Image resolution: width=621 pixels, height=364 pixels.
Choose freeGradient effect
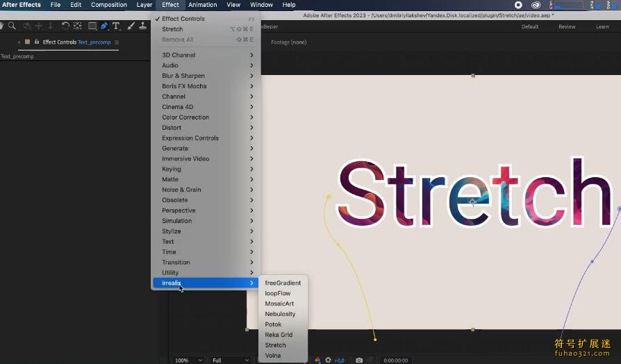tap(283, 283)
